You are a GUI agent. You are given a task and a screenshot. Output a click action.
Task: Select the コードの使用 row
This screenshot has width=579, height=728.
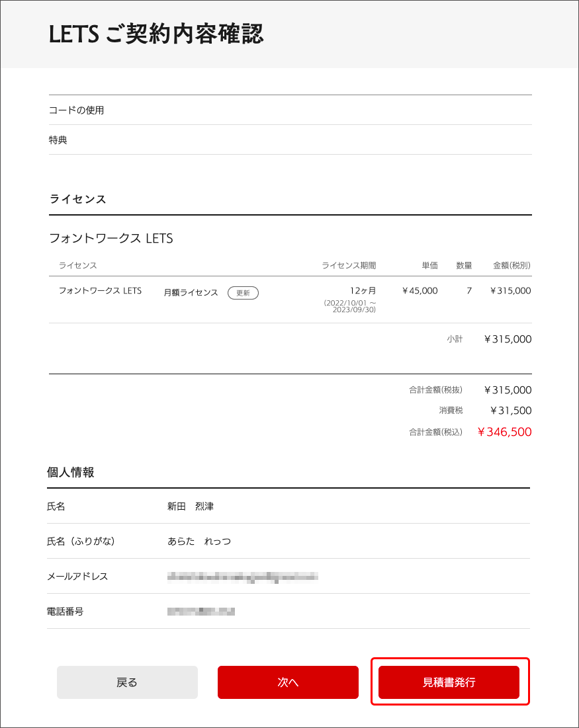[77, 110]
